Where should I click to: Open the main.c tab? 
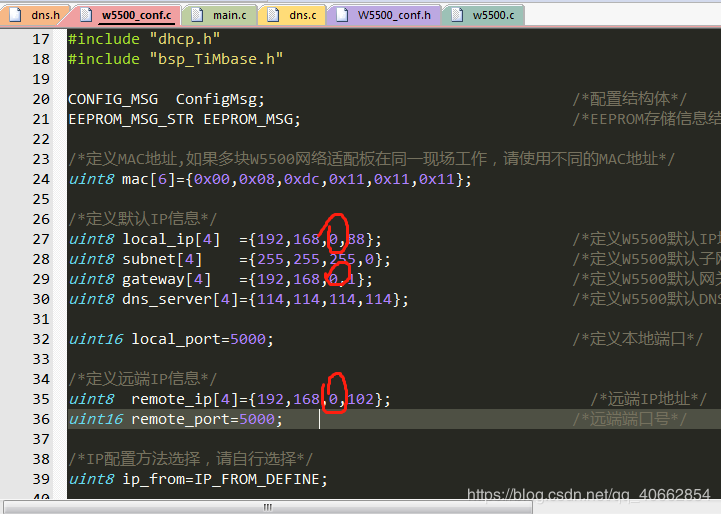(x=220, y=15)
